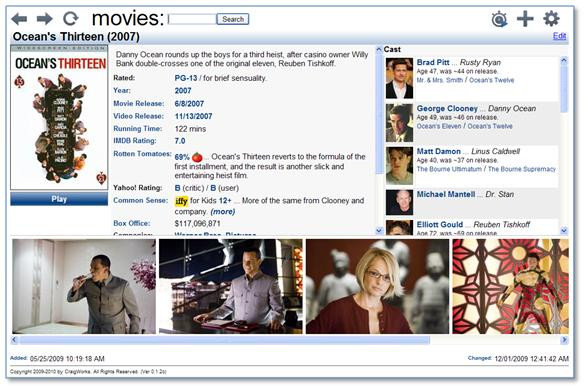585x389 pixels.
Task: Open the still with red patterned window
Action: (x=510, y=286)
